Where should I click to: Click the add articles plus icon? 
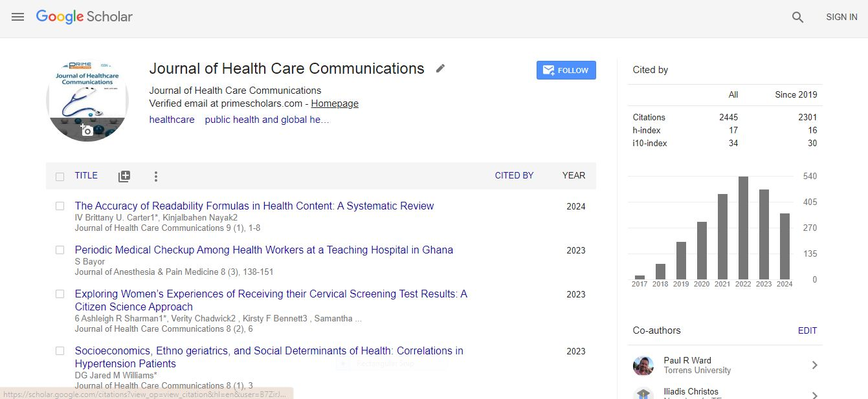coord(124,177)
